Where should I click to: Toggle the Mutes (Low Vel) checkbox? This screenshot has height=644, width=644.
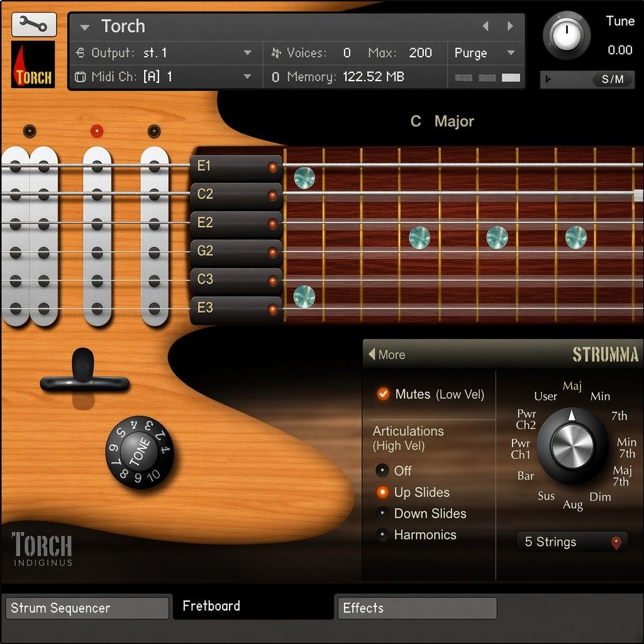coord(383,394)
